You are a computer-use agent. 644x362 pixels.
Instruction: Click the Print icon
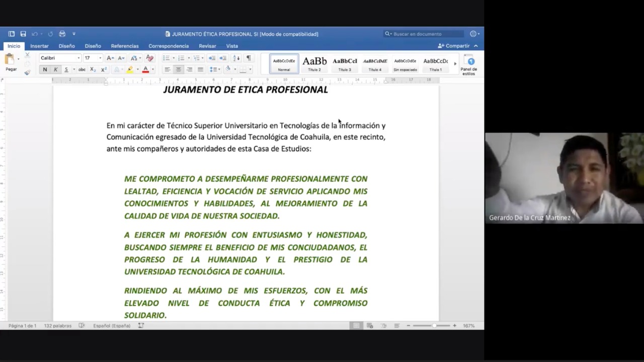[x=62, y=34]
